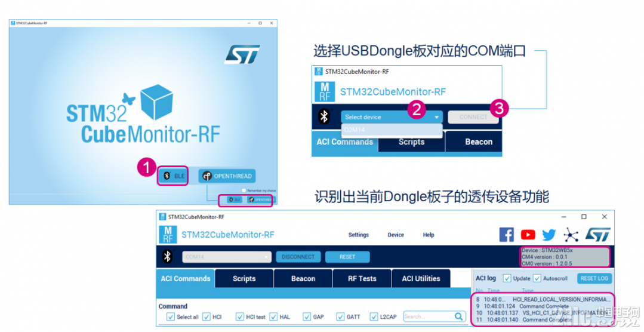Switch to Scripts tab in the connected window

tap(244, 279)
